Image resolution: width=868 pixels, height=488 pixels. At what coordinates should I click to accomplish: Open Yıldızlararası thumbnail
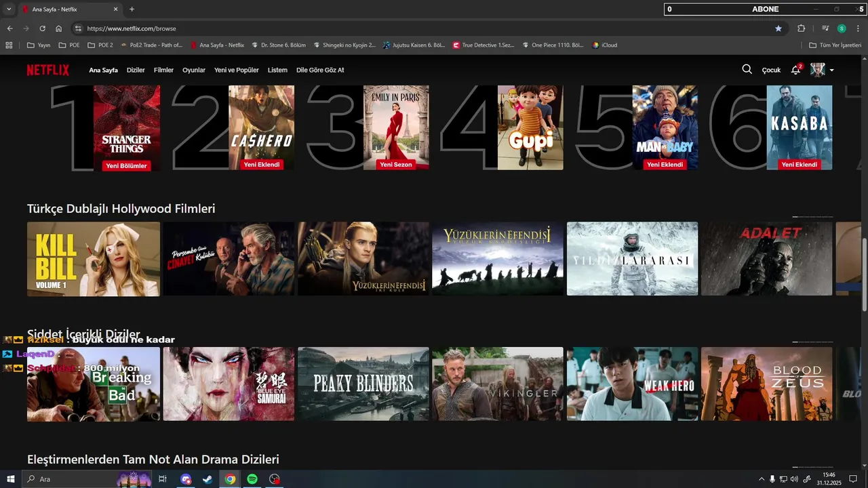pos(633,259)
